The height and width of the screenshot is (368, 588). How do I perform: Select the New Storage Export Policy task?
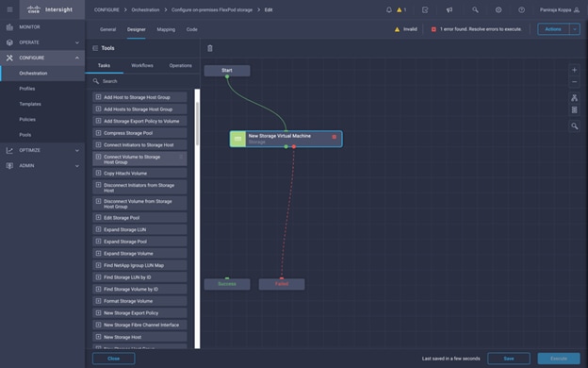coord(139,313)
